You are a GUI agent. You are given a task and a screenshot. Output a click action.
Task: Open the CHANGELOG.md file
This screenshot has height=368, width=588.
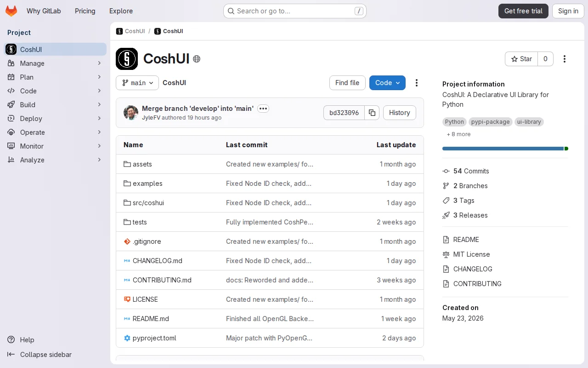158,261
